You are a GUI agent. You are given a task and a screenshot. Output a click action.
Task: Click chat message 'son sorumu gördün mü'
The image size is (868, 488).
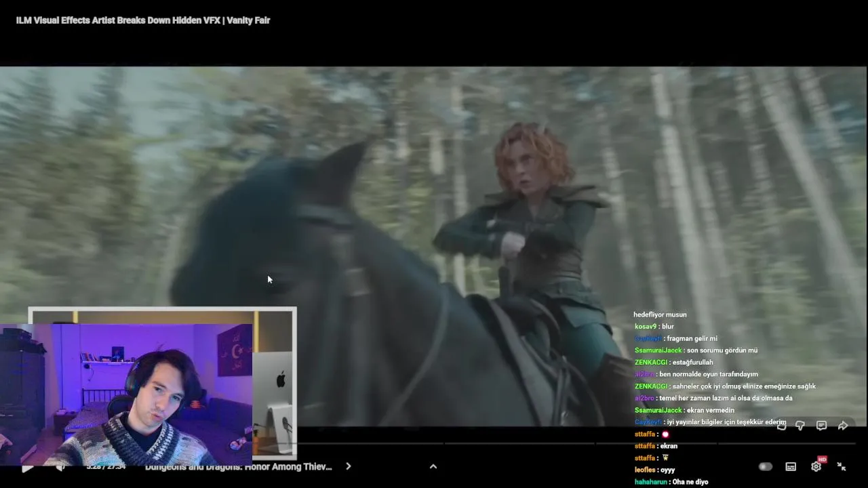[722, 350]
